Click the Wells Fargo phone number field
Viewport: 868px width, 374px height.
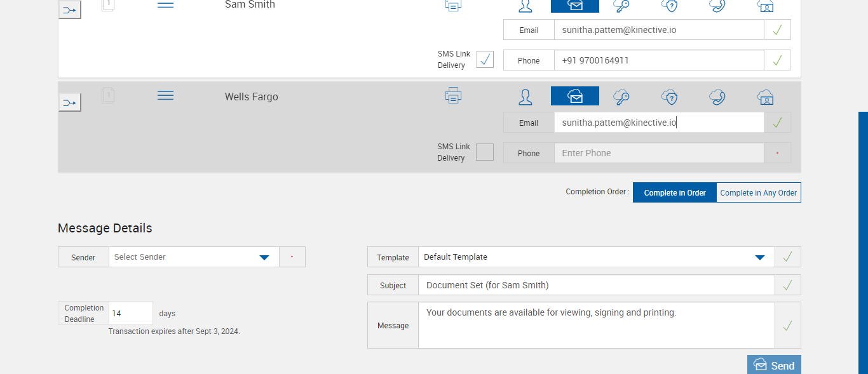point(658,153)
